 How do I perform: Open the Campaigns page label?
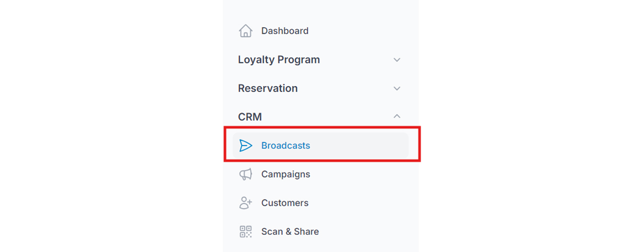pos(286,174)
